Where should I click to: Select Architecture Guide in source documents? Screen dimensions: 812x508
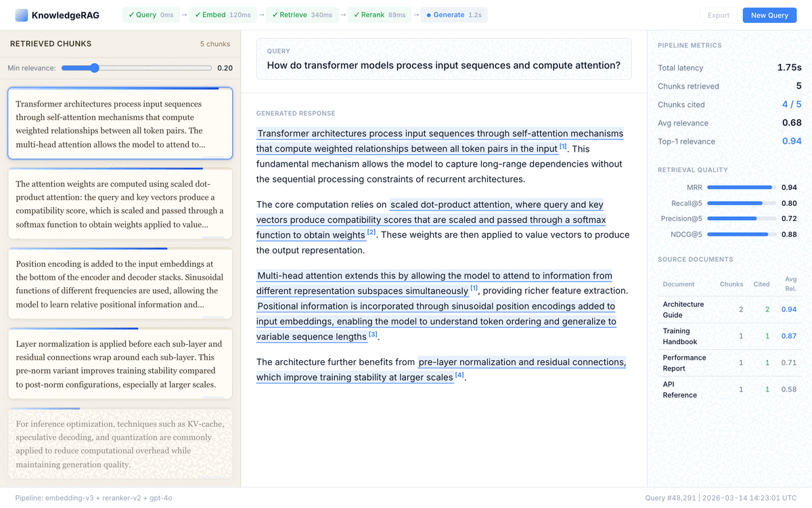(x=683, y=310)
